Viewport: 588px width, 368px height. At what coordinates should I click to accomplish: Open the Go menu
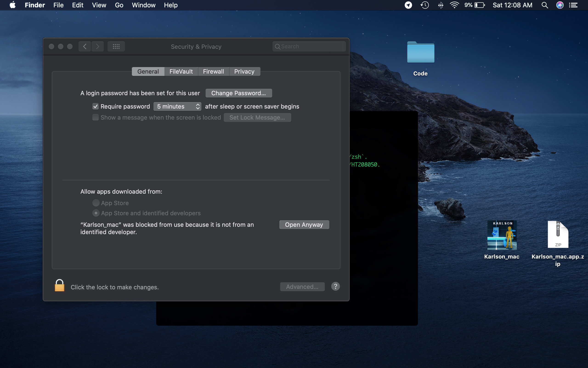[119, 5]
